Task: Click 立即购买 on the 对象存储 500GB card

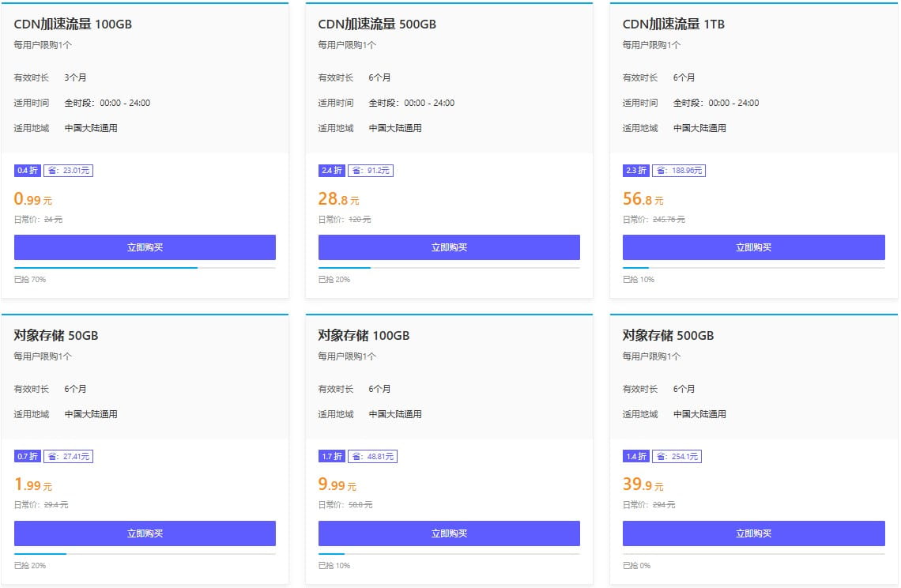Action: (754, 533)
